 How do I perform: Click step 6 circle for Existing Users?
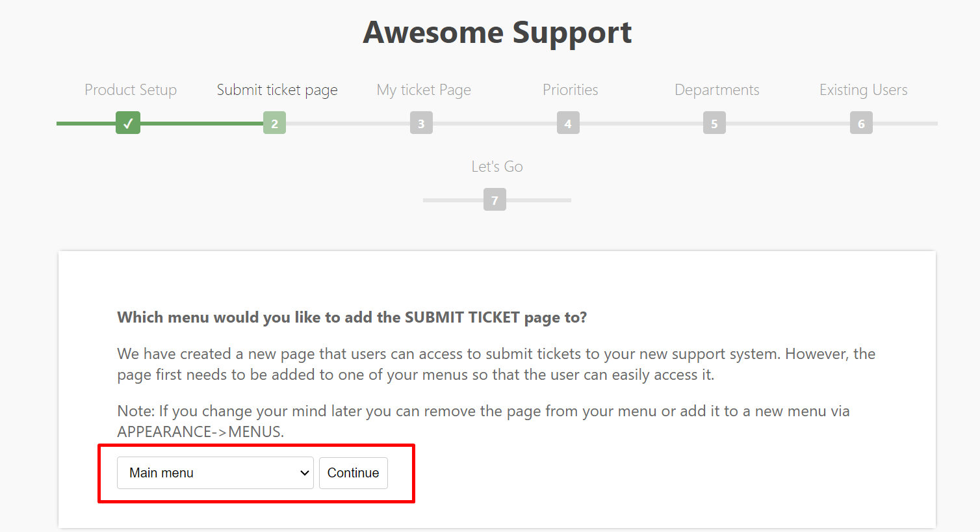pos(861,122)
